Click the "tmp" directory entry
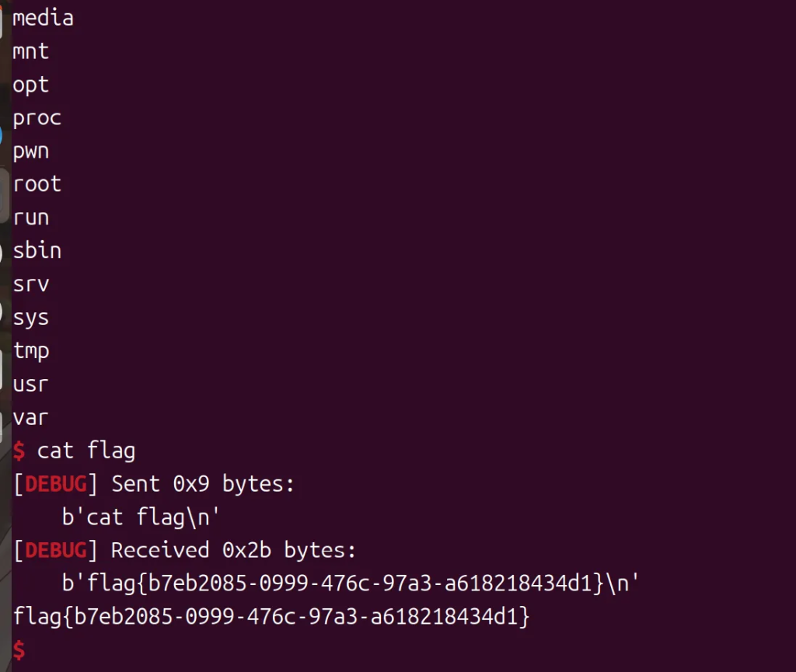The height and width of the screenshot is (672, 796). click(31, 351)
